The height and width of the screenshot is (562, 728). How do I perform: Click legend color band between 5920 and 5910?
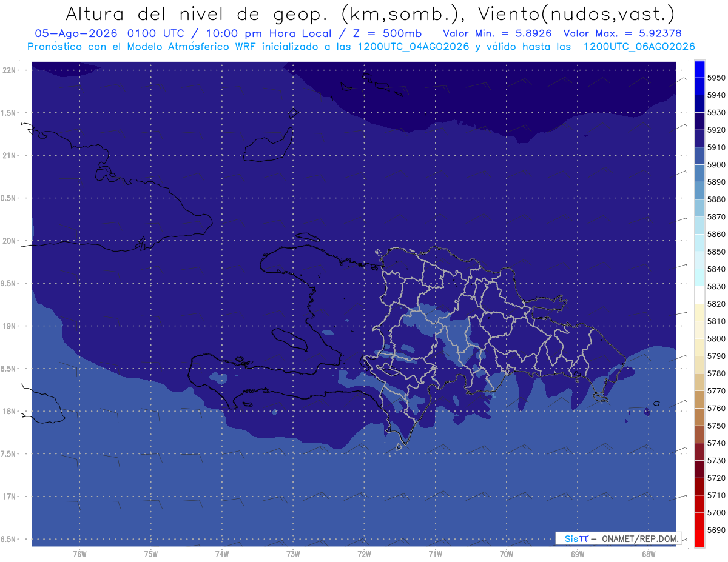point(699,138)
